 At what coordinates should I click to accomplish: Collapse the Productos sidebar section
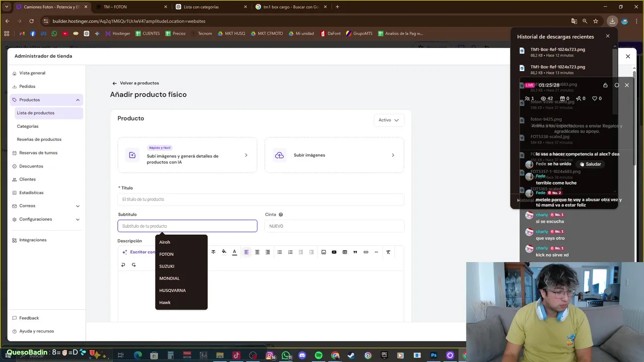77,100
